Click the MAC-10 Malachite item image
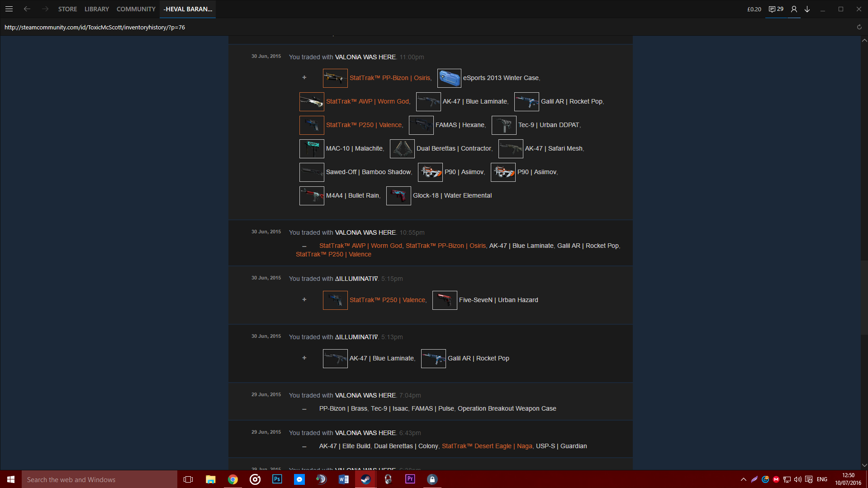This screenshot has width=868, height=488. (312, 149)
